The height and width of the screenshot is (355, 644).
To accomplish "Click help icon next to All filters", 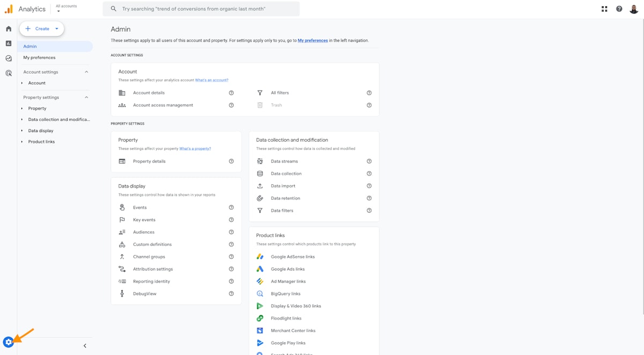I will tap(369, 93).
